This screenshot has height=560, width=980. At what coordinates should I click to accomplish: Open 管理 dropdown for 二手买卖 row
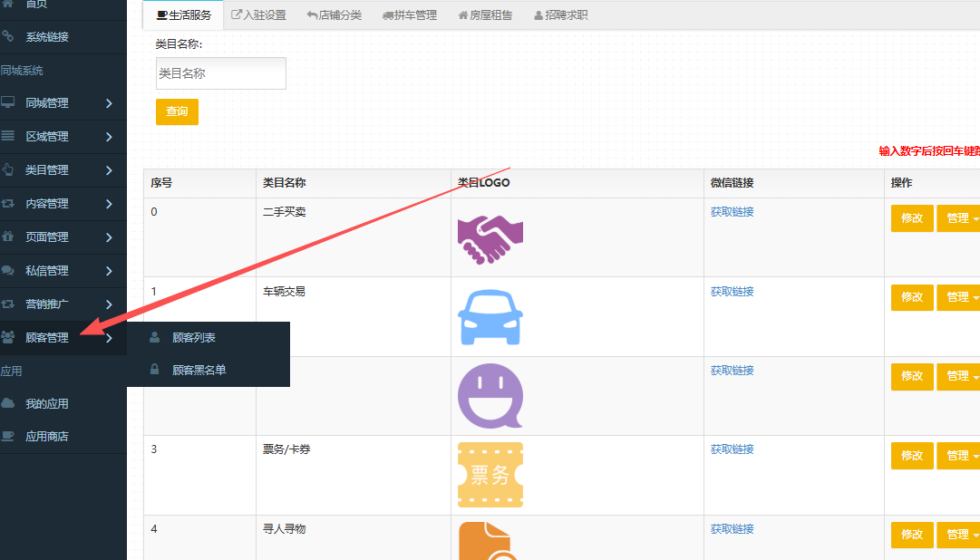click(958, 218)
